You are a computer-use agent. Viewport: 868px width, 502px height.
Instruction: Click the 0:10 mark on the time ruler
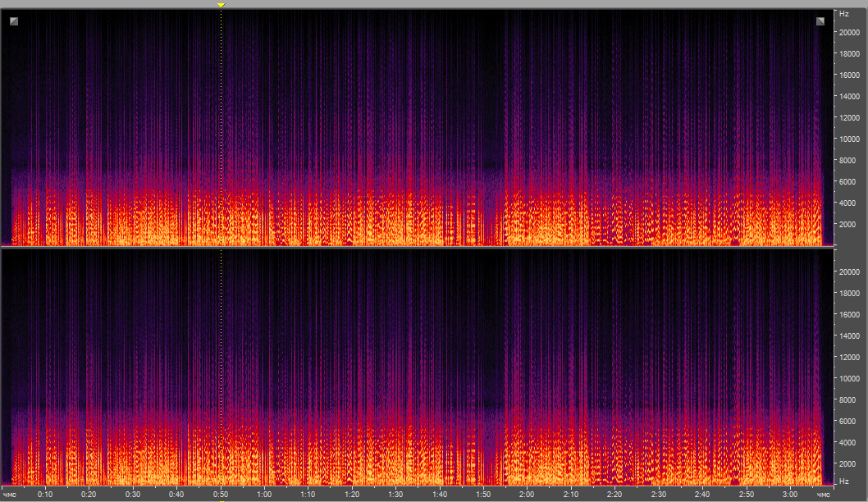[45, 495]
